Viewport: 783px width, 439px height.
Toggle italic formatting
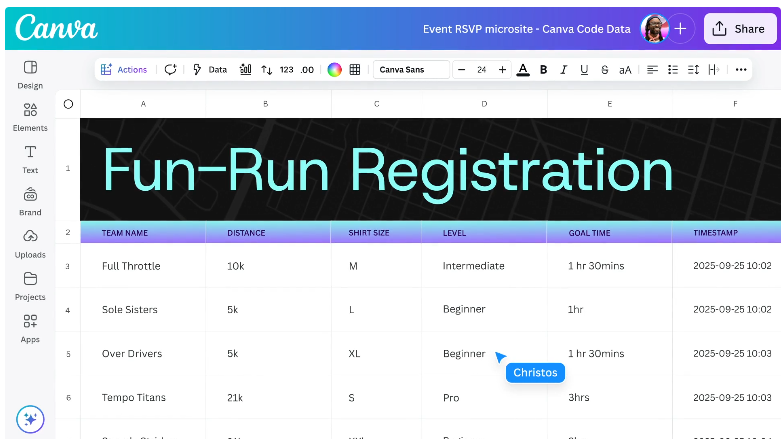pyautogui.click(x=564, y=70)
